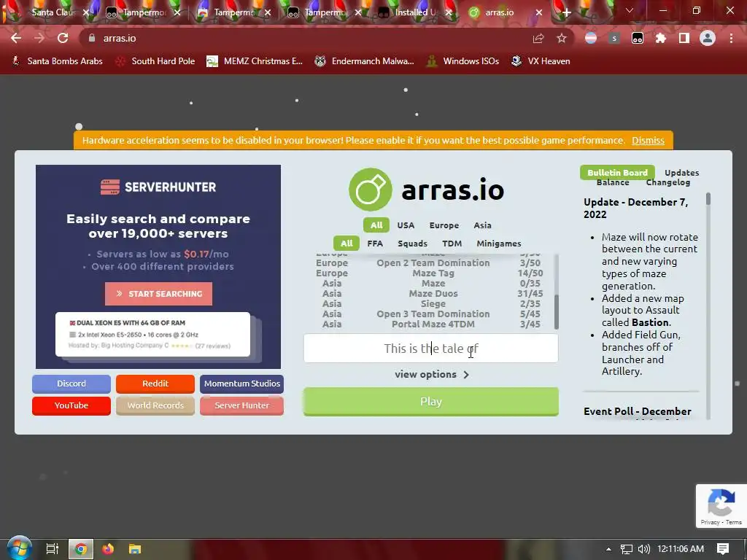This screenshot has height=560, width=747.
Task: Open the Server Hunter button
Action: (242, 405)
